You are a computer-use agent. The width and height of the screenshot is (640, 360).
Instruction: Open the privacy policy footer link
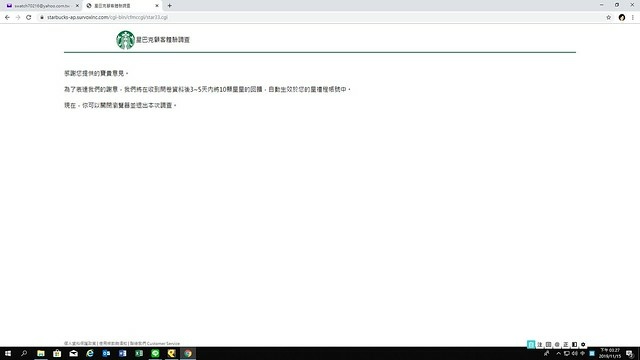[x=80, y=344]
